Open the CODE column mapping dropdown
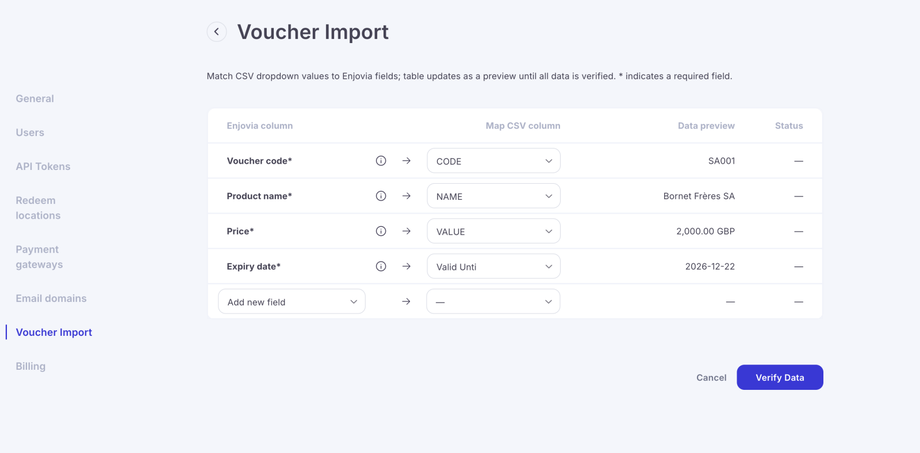 click(493, 161)
